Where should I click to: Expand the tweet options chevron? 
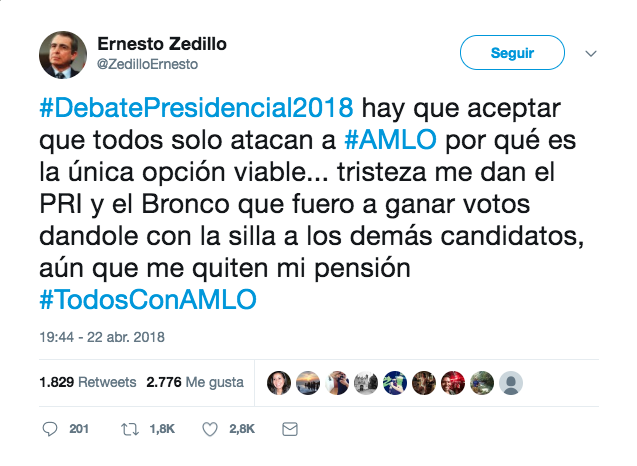click(x=590, y=54)
